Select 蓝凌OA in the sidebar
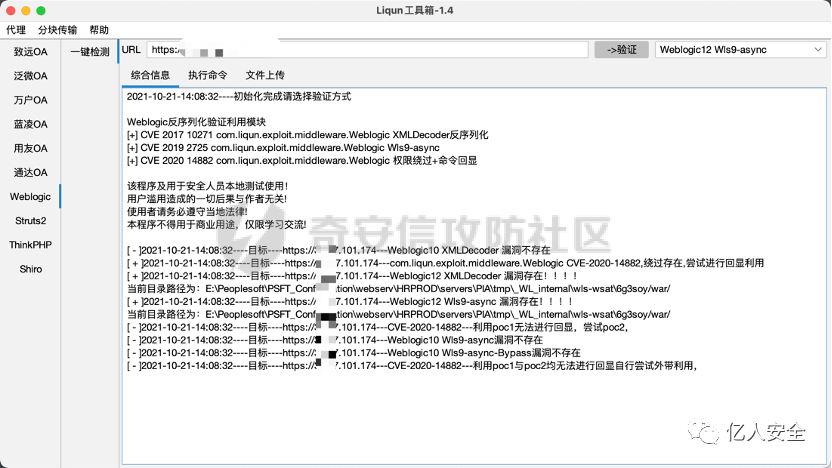832x468 pixels. point(30,124)
